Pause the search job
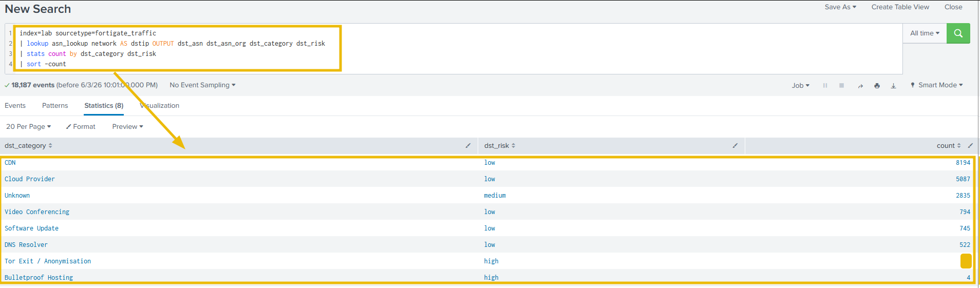This screenshot has height=288, width=980. point(825,86)
